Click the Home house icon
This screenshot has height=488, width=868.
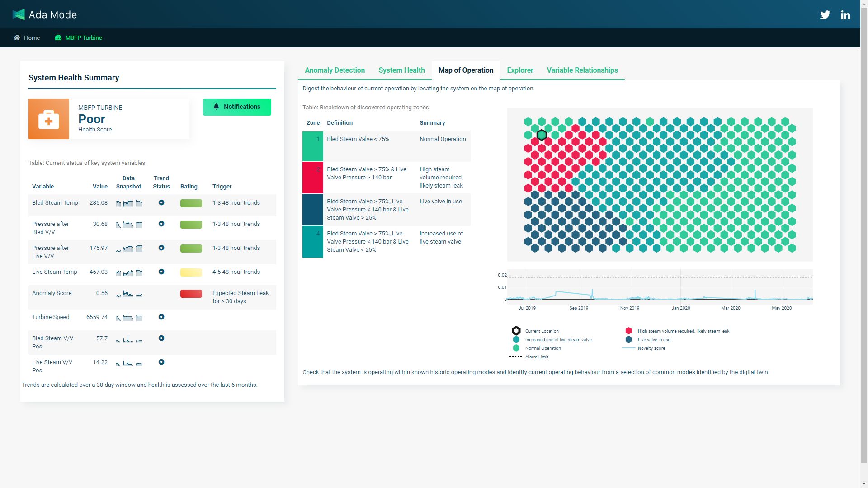(17, 38)
